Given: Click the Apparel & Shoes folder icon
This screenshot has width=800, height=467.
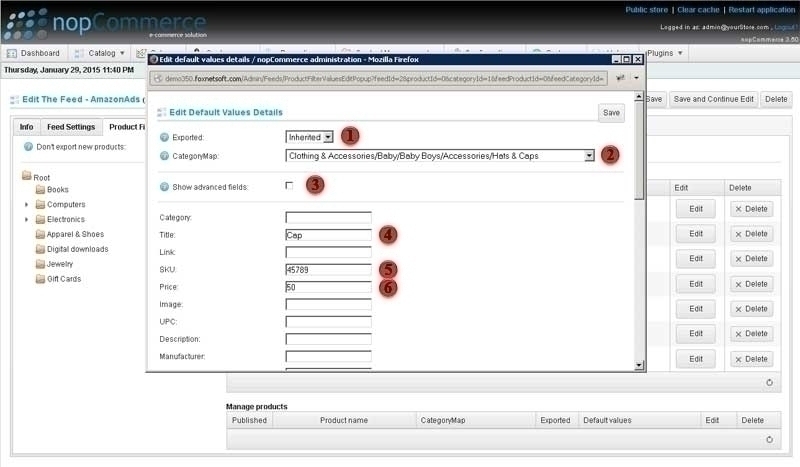Looking at the screenshot, I should click(40, 234).
